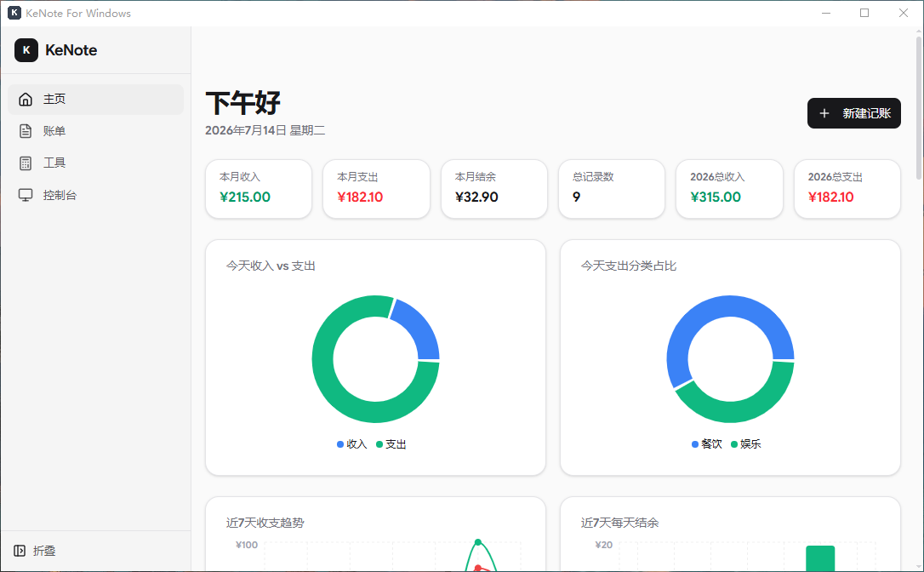Viewport: 924px width, 572px height.
Task: Toggle the 餐饮 legend item
Action: point(706,444)
